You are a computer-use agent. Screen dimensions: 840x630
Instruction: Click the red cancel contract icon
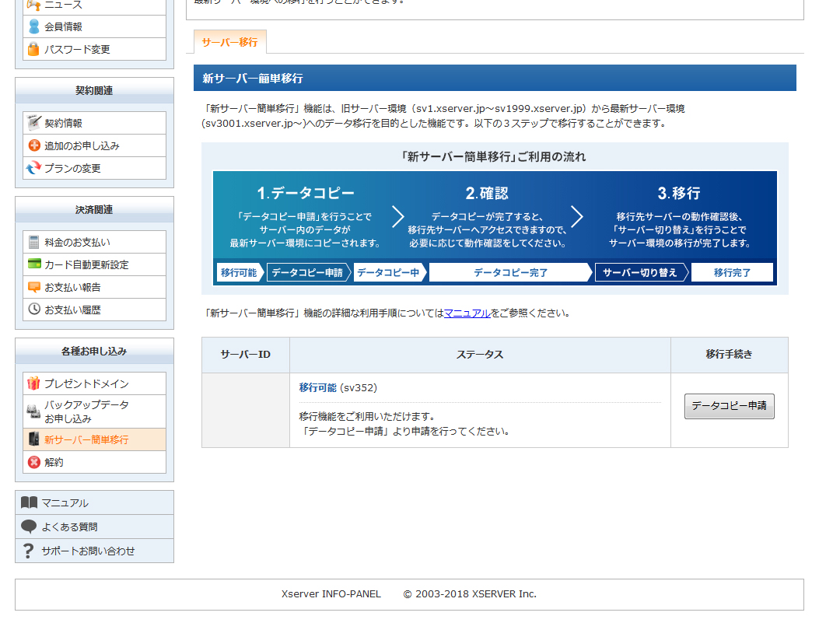tap(33, 462)
